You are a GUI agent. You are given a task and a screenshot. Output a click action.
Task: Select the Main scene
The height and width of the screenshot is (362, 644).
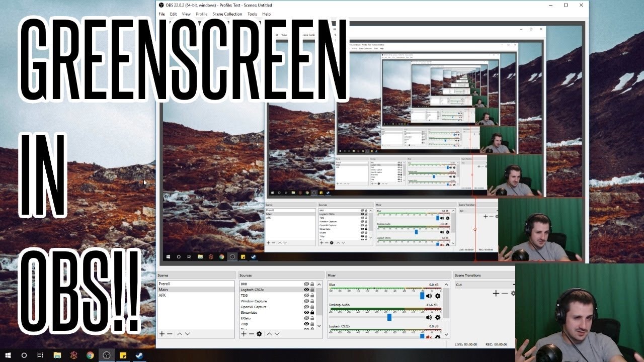pyautogui.click(x=196, y=290)
